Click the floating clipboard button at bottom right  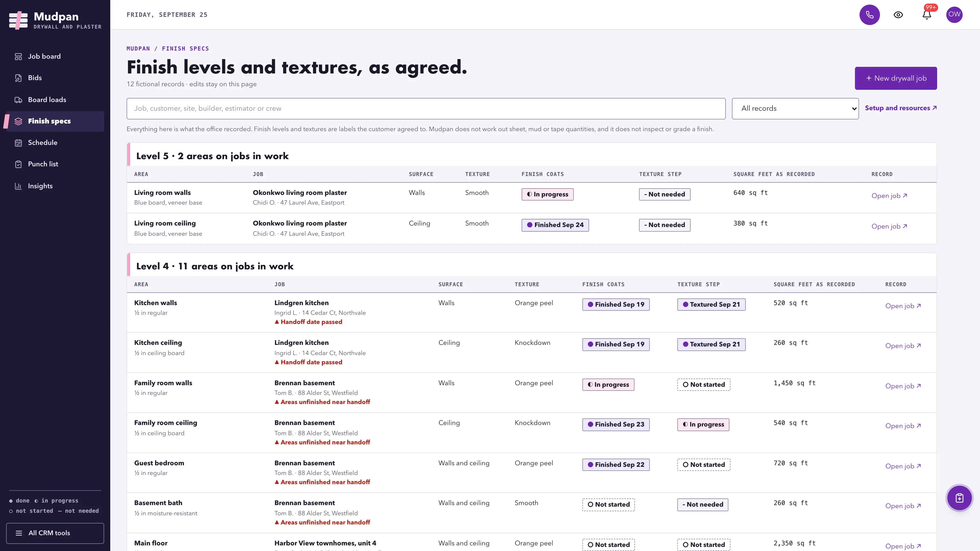pos(959,498)
